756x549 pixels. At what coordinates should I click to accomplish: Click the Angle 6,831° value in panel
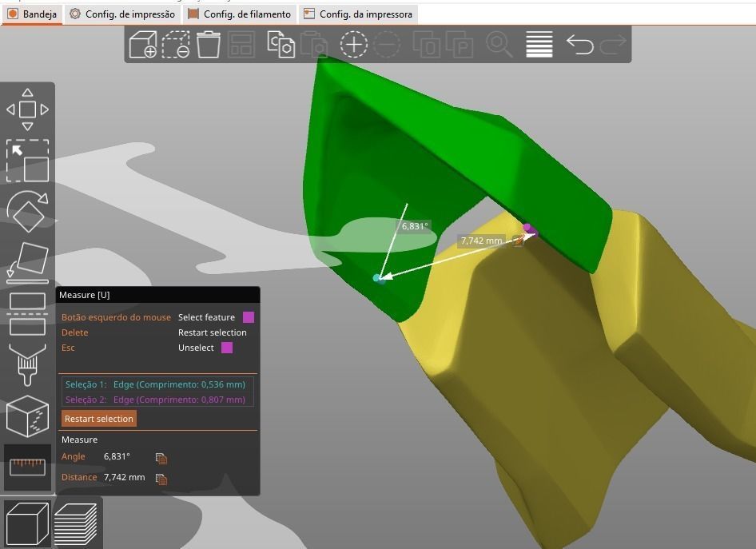(117, 456)
